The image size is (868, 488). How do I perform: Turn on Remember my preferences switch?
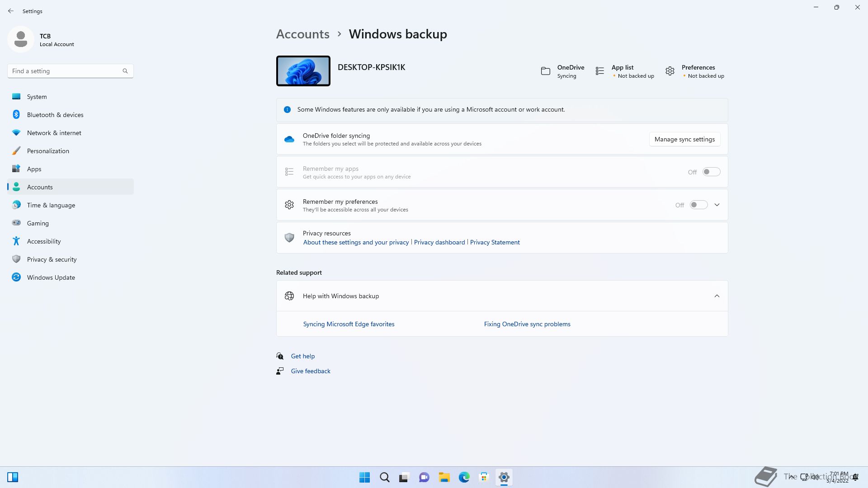click(698, 205)
